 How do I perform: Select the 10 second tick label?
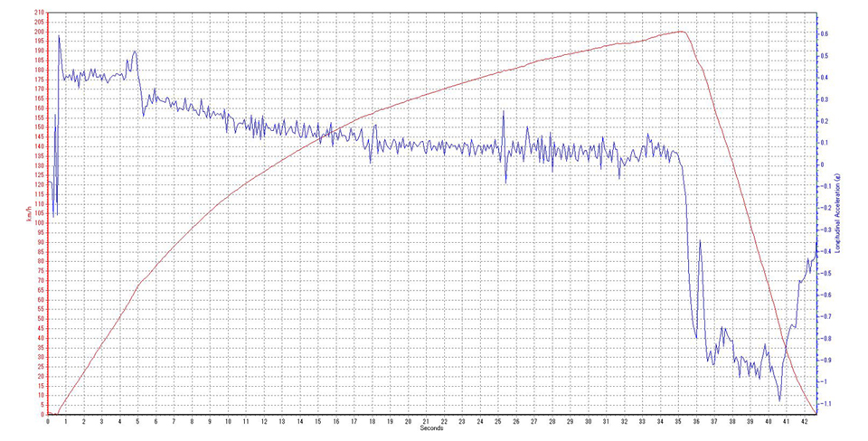[227, 421]
